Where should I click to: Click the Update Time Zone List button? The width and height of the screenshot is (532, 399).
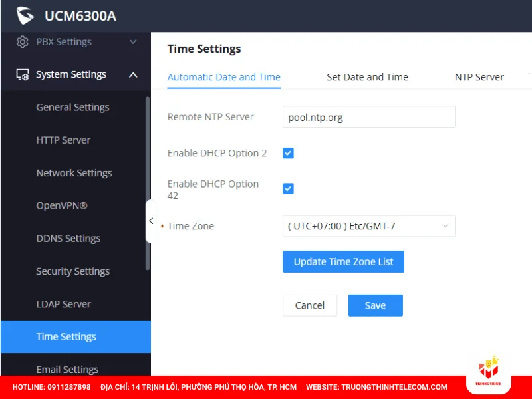point(343,261)
